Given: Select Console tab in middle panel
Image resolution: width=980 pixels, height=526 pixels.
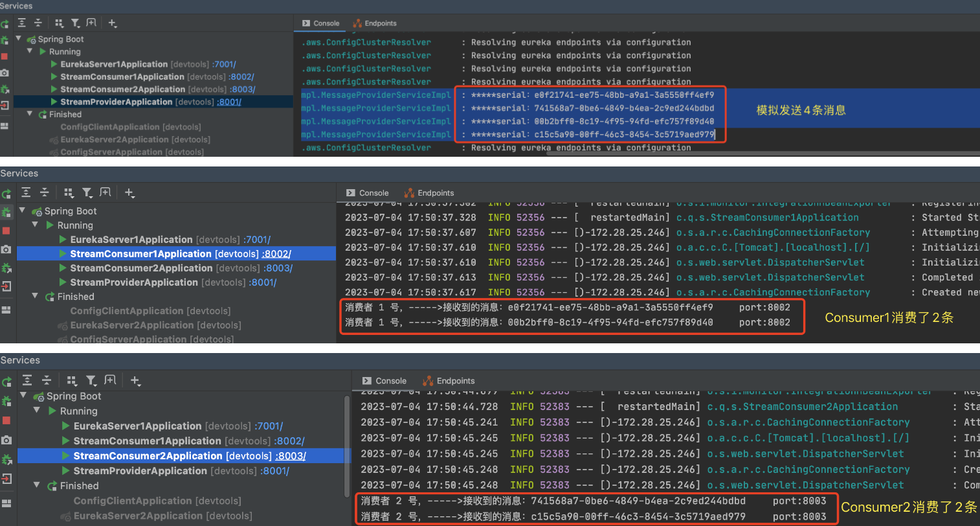Looking at the screenshot, I should coord(368,193).
